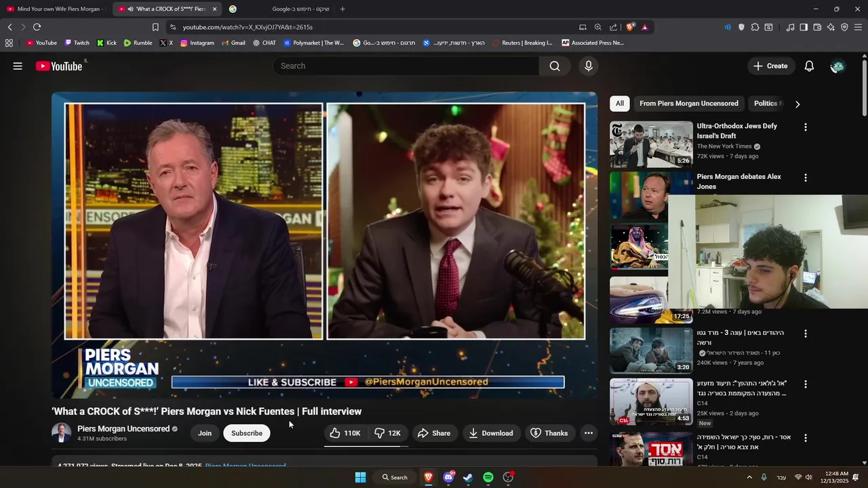The width and height of the screenshot is (868, 488).
Task: Click inside the YouTube search field
Action: pos(407,66)
